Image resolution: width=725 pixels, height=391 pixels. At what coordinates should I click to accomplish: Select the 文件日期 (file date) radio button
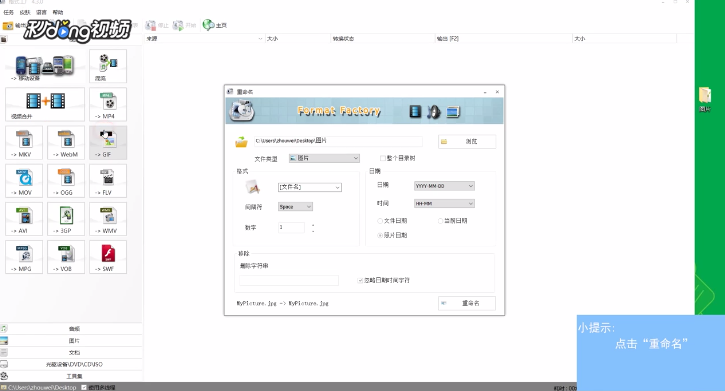point(380,221)
